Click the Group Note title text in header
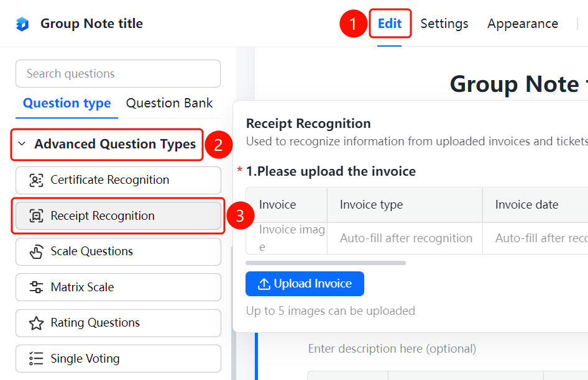 point(91,24)
